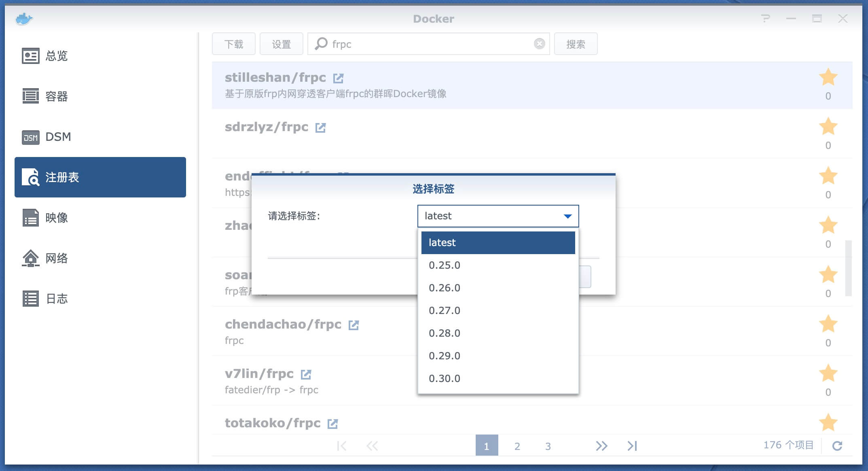This screenshot has height=471, width=868.
Task: Open v7lin/frpc external link icon
Action: pos(306,374)
